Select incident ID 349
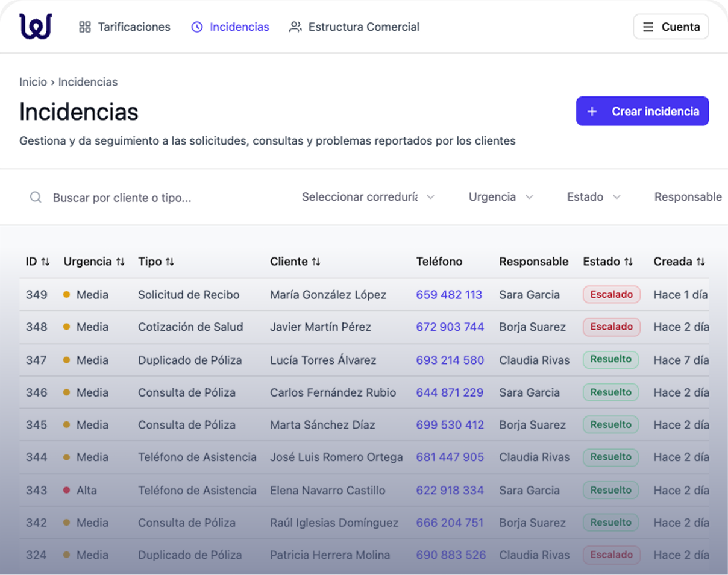This screenshot has height=575, width=728. pyautogui.click(x=36, y=295)
